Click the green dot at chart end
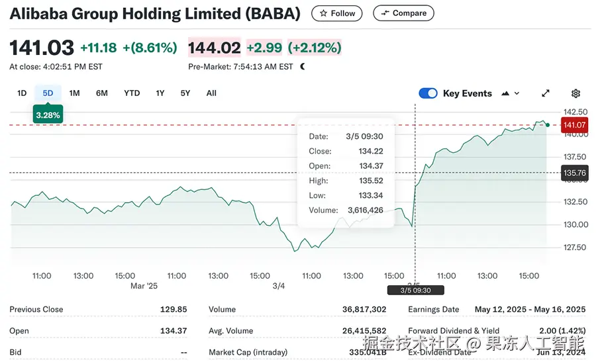596x364 pixels. 547,124
